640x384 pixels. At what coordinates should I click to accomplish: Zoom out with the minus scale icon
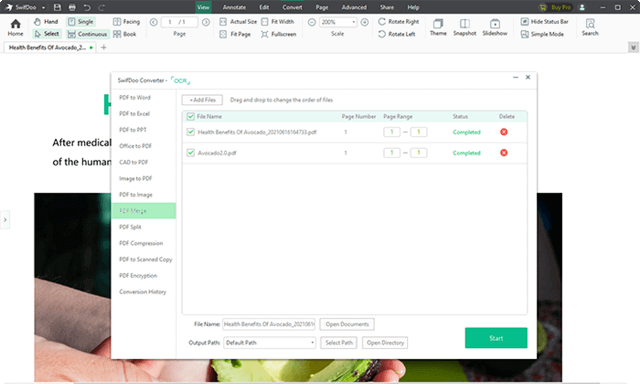pos(311,22)
